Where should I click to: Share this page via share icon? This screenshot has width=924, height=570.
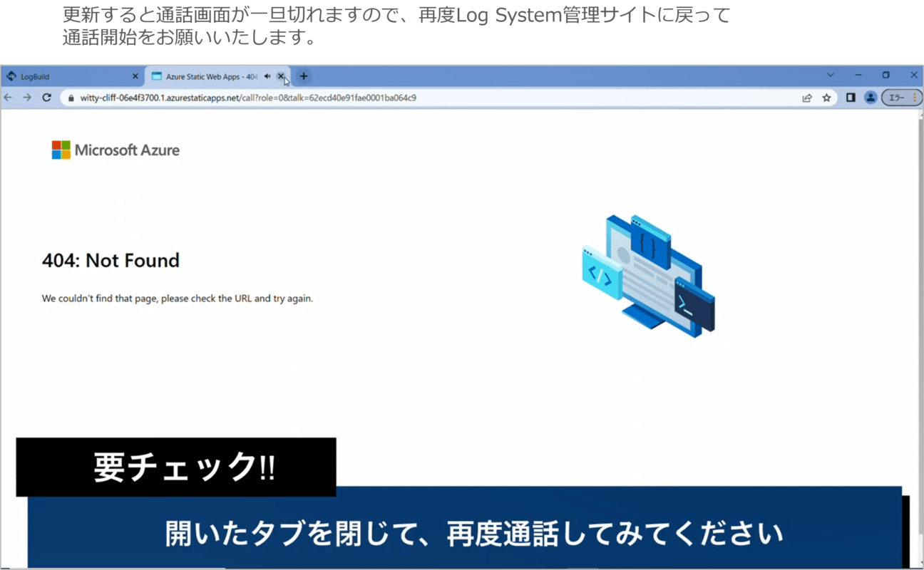pyautogui.click(x=807, y=98)
